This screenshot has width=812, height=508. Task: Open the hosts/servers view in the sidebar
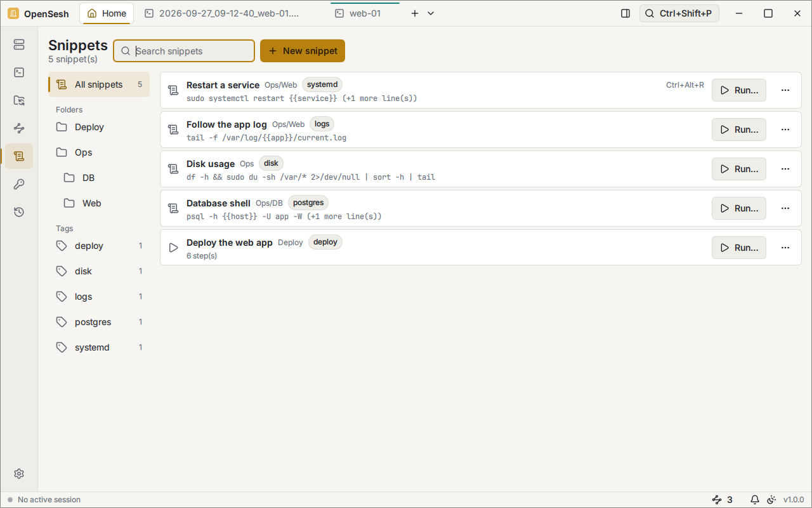coord(19,44)
